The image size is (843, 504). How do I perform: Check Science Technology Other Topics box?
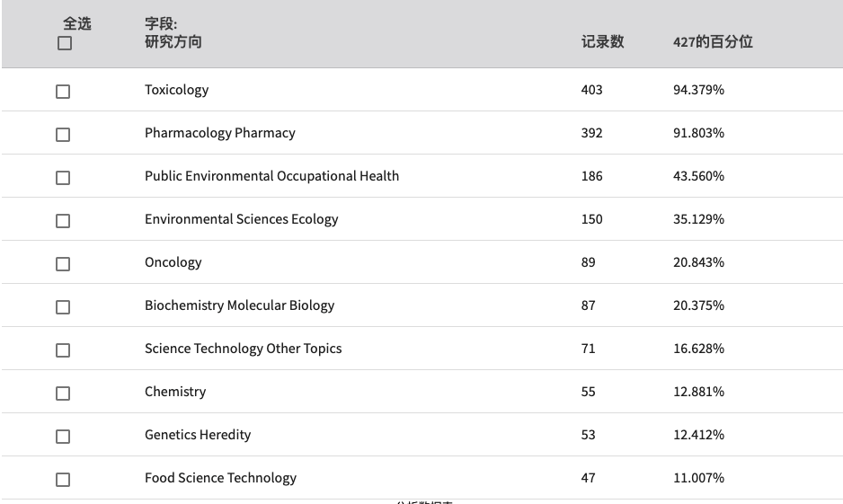[63, 350]
